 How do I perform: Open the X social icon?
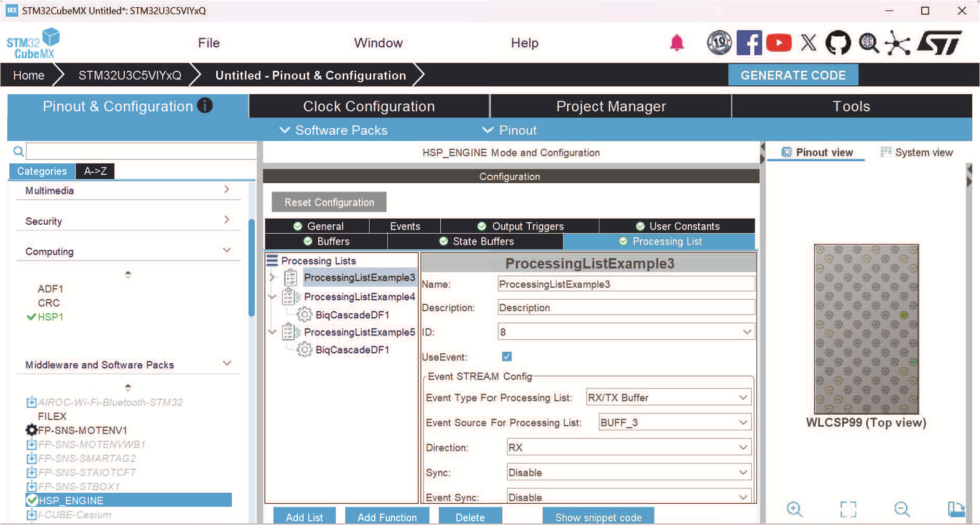click(808, 43)
